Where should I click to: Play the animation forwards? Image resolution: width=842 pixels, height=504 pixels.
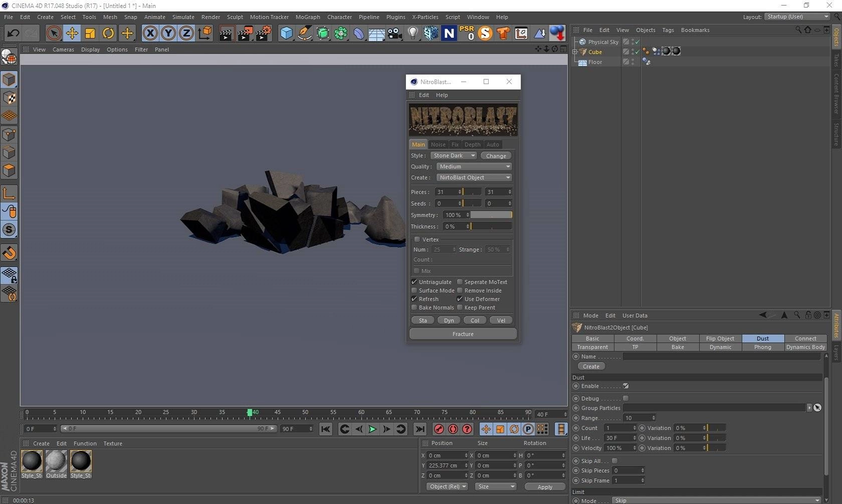pyautogui.click(x=372, y=429)
